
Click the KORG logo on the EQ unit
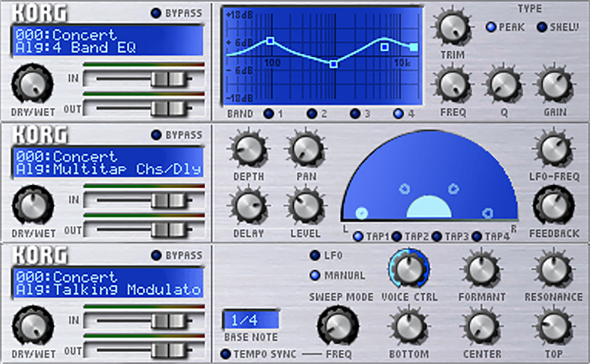pyautogui.click(x=39, y=13)
